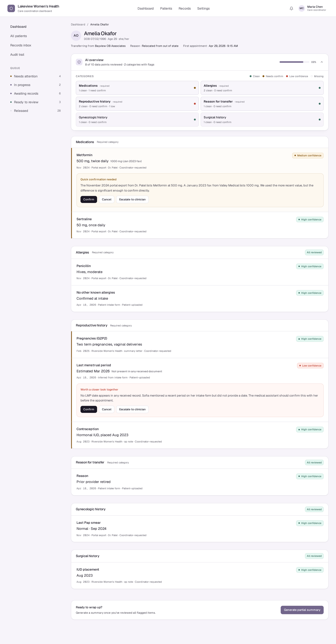Click the AI overview shield icon
The height and width of the screenshot is (644, 336).
pos(79,62)
